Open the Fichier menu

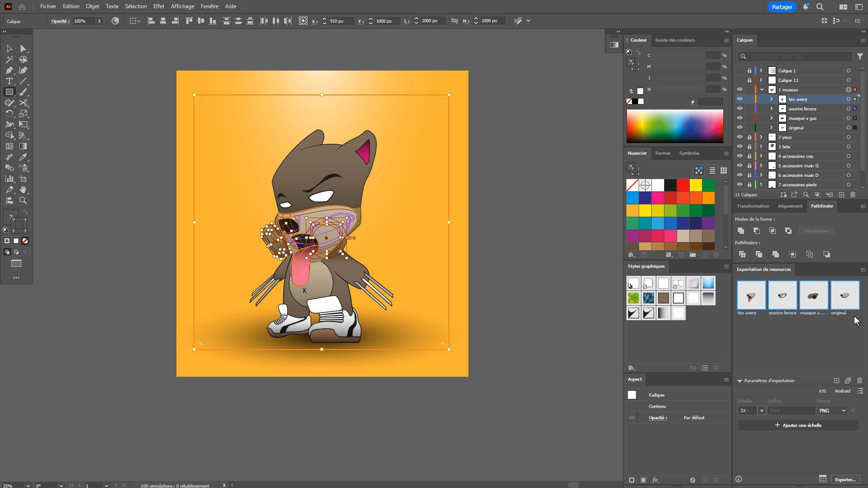point(48,6)
